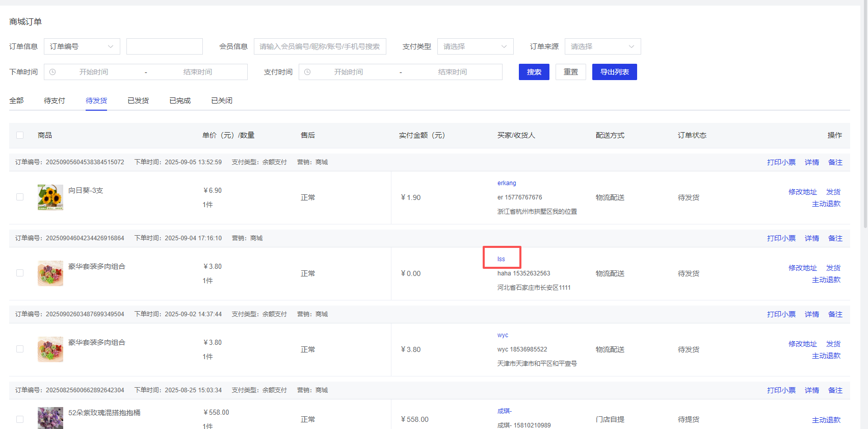Open 详情 for order ending 15072

point(812,162)
